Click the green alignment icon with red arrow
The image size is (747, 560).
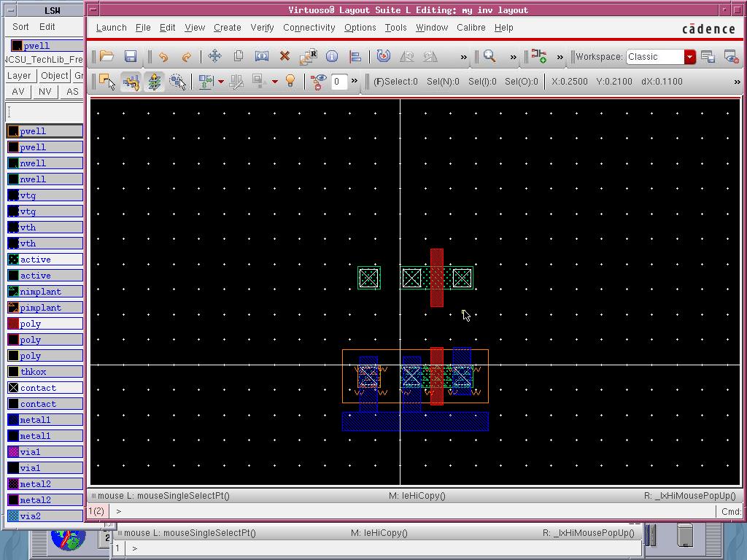[206, 82]
